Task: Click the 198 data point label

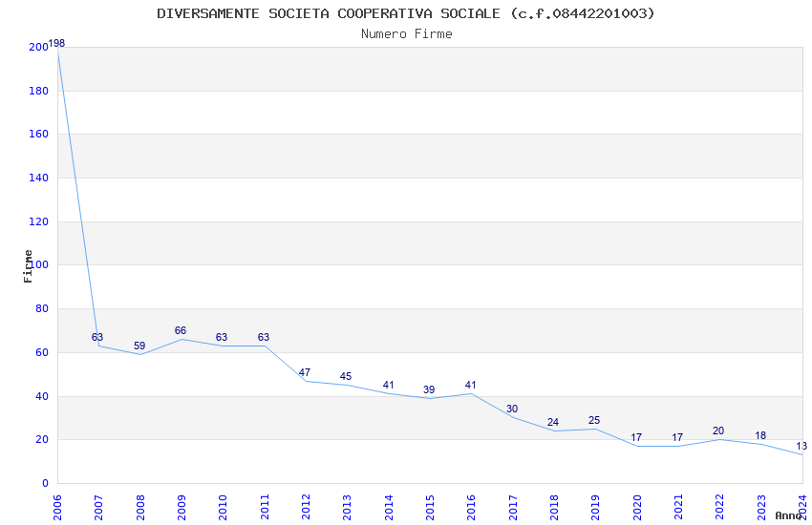Action: (x=57, y=44)
